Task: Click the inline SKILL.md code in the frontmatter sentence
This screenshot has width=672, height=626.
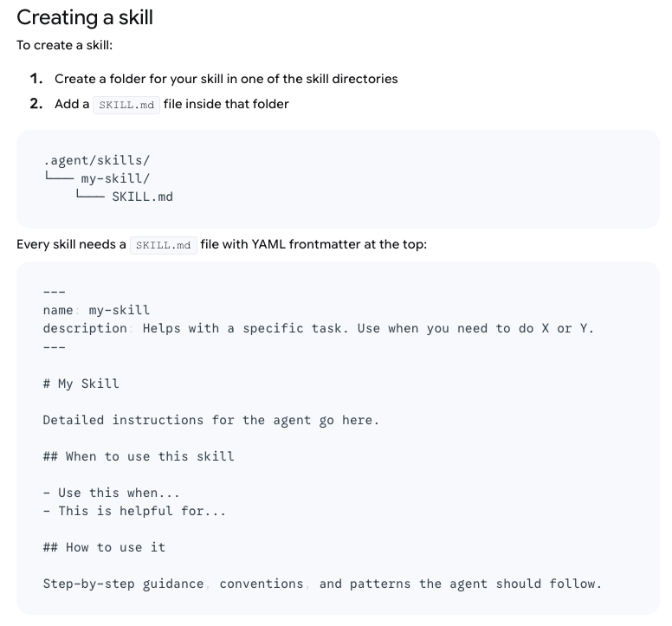Action: [x=163, y=245]
